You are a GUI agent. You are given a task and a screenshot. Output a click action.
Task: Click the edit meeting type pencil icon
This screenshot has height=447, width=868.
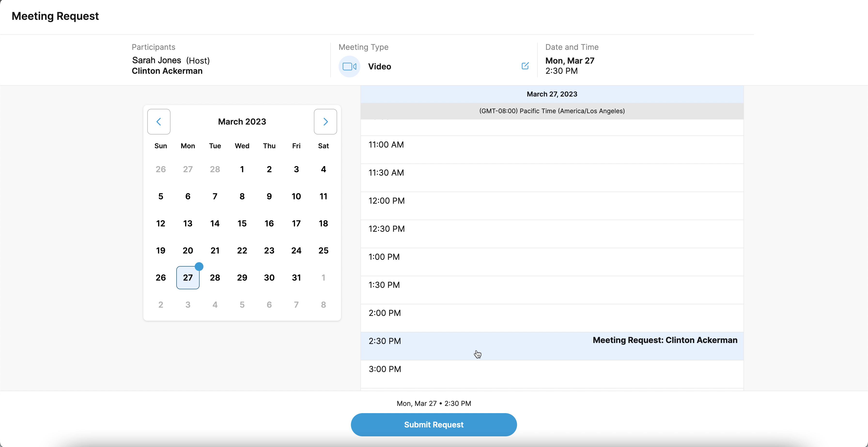point(525,66)
